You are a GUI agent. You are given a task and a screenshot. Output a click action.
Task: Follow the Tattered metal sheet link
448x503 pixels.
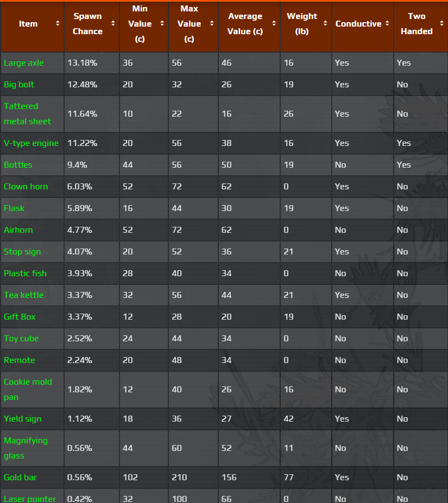click(x=27, y=114)
